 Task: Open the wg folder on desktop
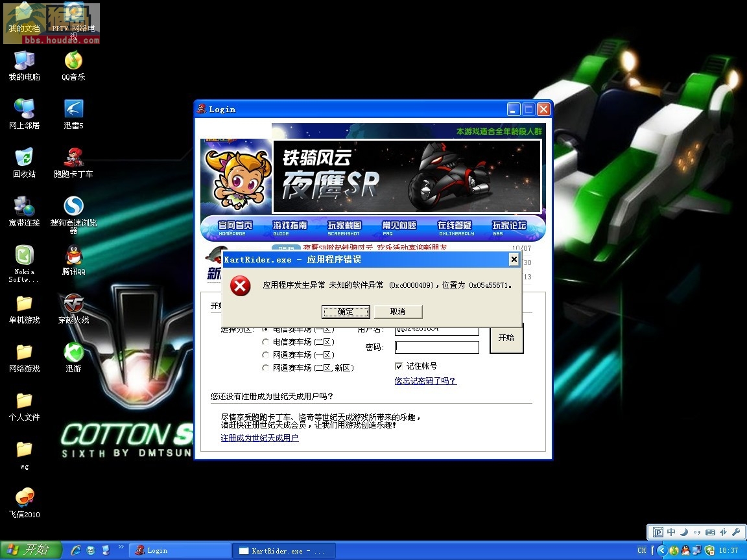coord(24,455)
